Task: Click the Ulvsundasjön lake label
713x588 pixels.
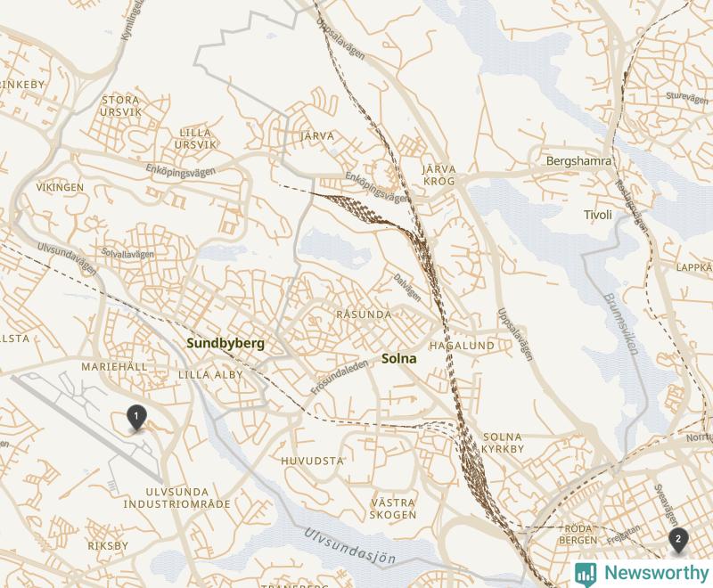Action: pos(349,546)
